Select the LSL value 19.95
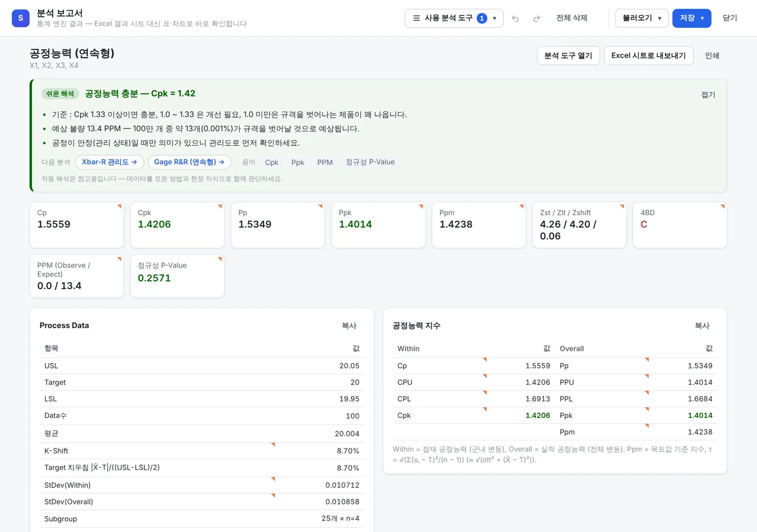 pyautogui.click(x=349, y=399)
